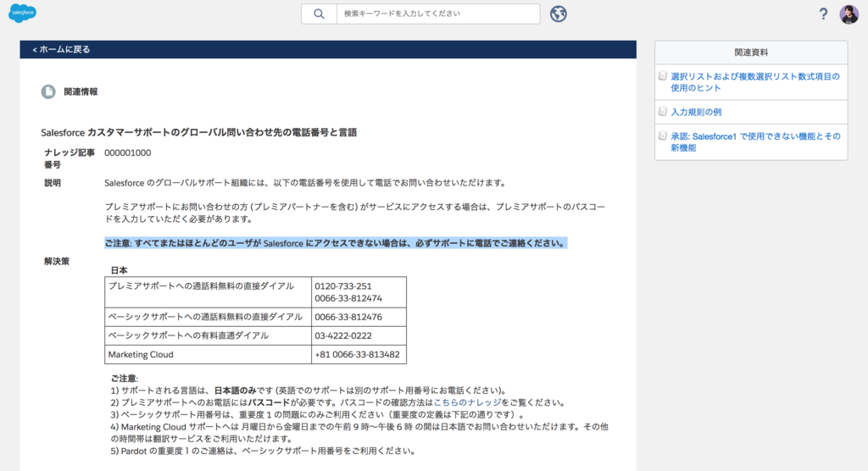Viewport: 868px width, 471px height.
Task: Click the article title about グローバル問い合わせ先
Action: coord(198,132)
